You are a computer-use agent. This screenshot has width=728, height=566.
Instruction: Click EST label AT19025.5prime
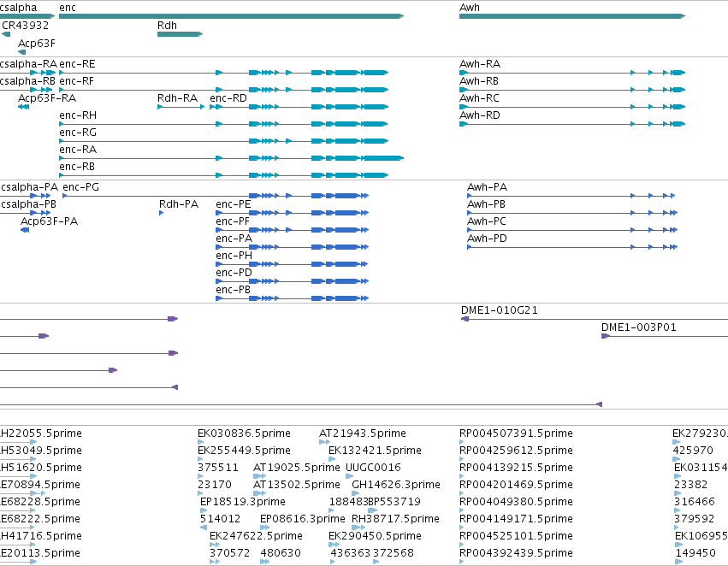point(297,468)
